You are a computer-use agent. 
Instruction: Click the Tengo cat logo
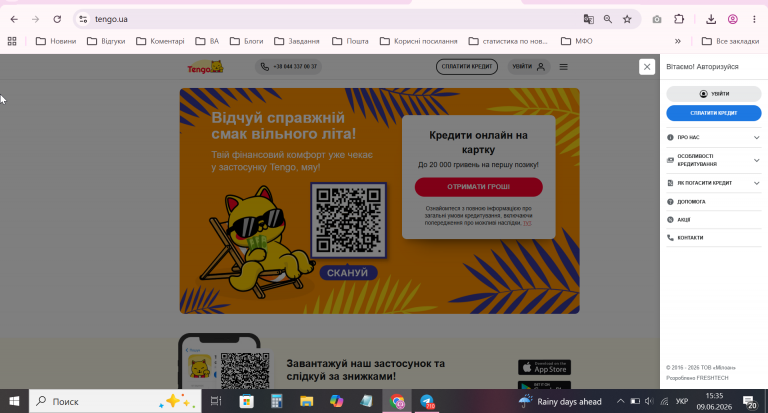click(205, 67)
